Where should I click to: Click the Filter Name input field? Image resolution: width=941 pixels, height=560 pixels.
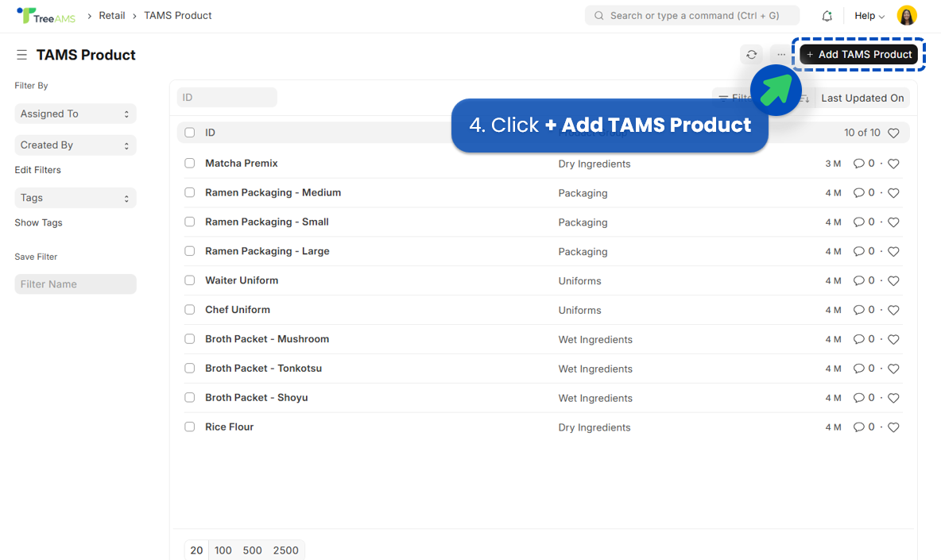[x=76, y=284]
